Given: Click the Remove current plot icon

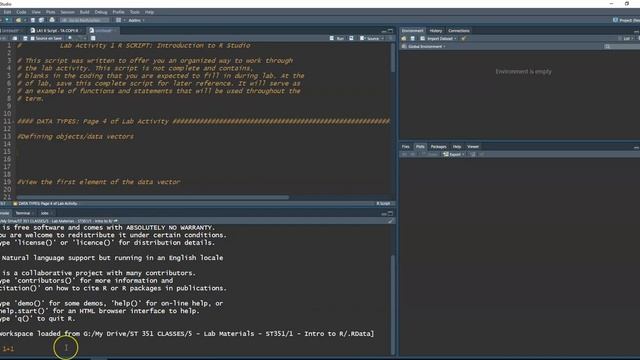Looking at the screenshot, I should tap(473, 154).
